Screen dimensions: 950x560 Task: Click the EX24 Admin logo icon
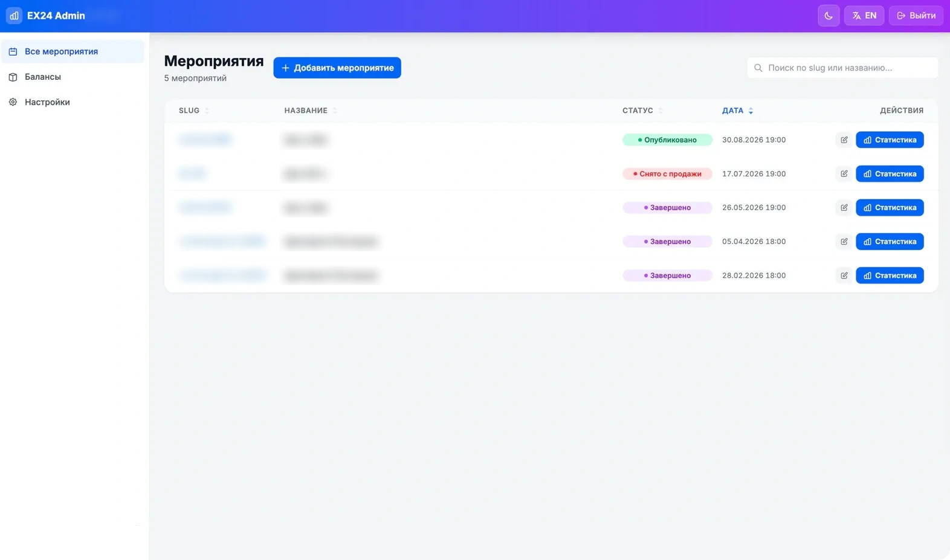[14, 16]
